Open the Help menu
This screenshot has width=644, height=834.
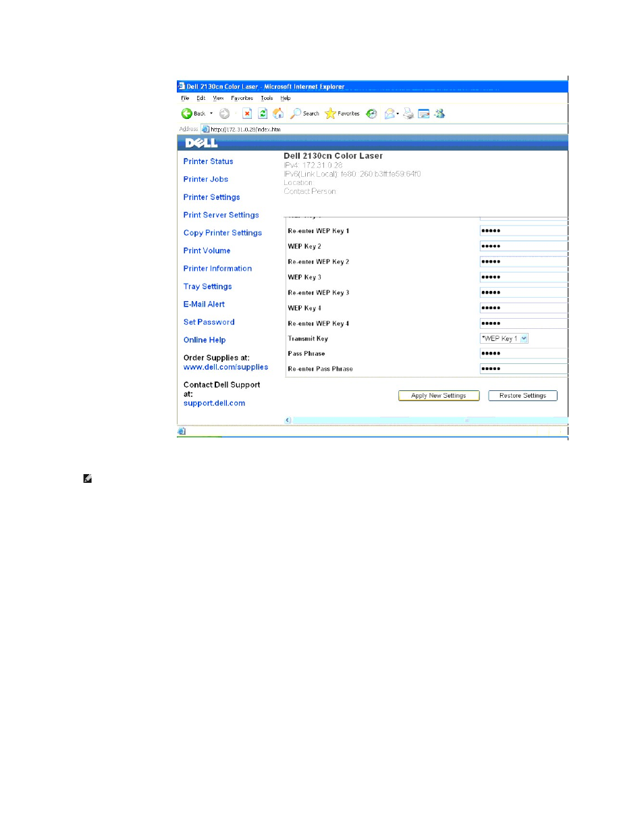pos(286,98)
